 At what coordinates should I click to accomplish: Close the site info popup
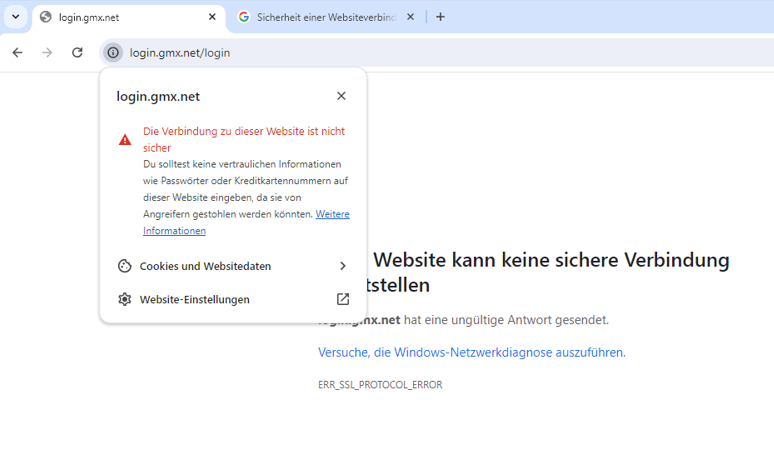point(341,96)
